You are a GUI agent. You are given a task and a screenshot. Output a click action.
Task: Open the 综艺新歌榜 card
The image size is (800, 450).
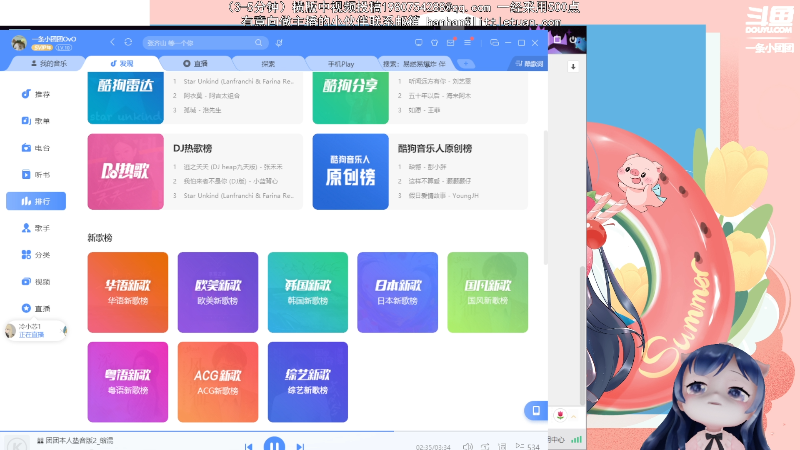[x=308, y=382]
